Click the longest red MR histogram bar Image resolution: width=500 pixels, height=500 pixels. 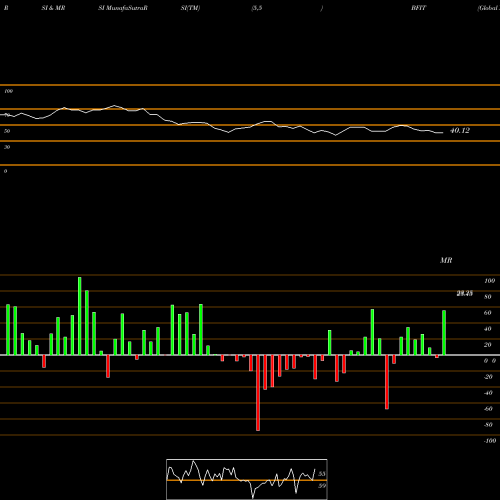click(x=258, y=393)
